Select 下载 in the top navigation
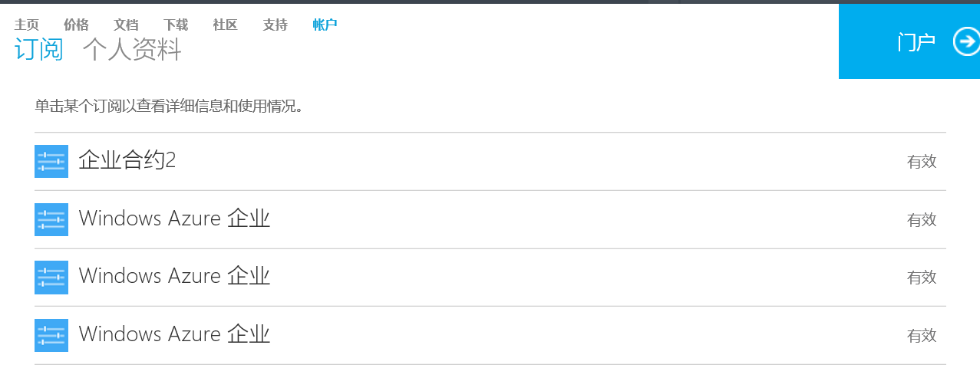This screenshot has width=980, height=368. pos(176,25)
